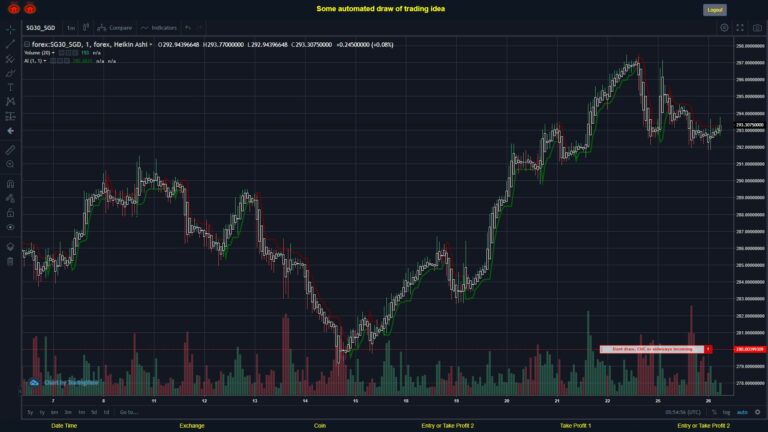The image size is (768, 432).
Task: Expand the Volume (20) indicator dropdown
Action: tap(53, 53)
